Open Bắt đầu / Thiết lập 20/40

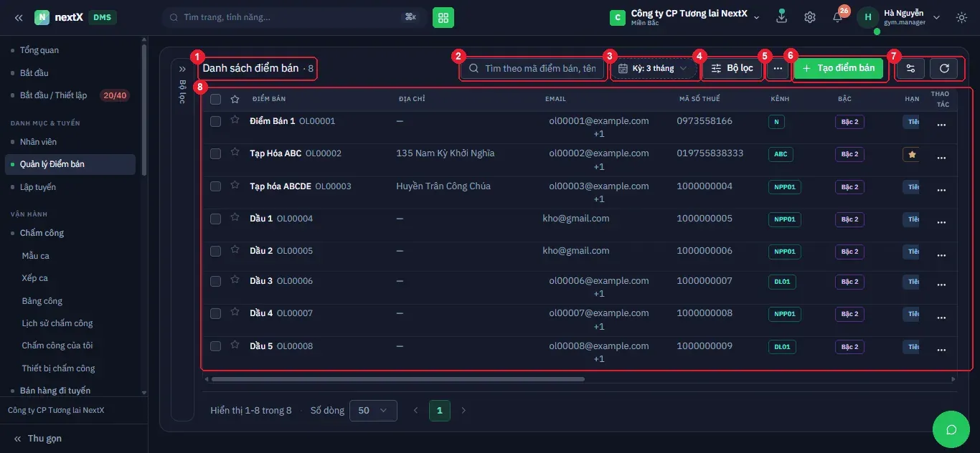[70, 95]
